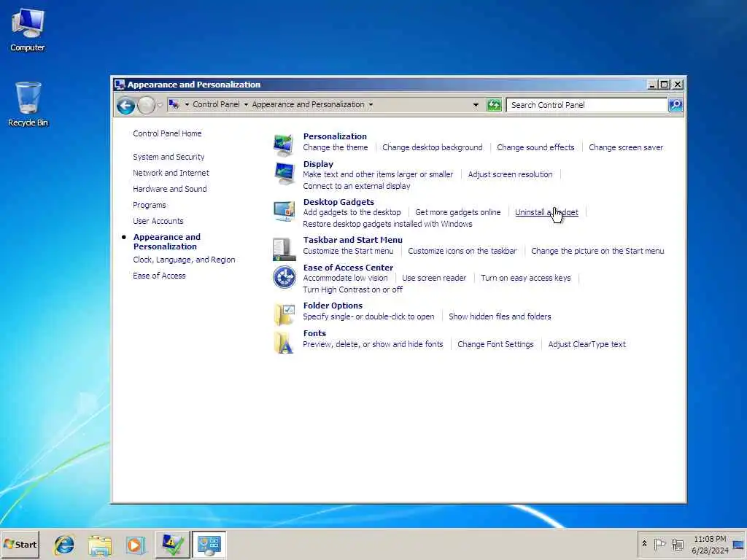The image size is (747, 560).
Task: Open the Personalization heading link
Action: tap(335, 136)
